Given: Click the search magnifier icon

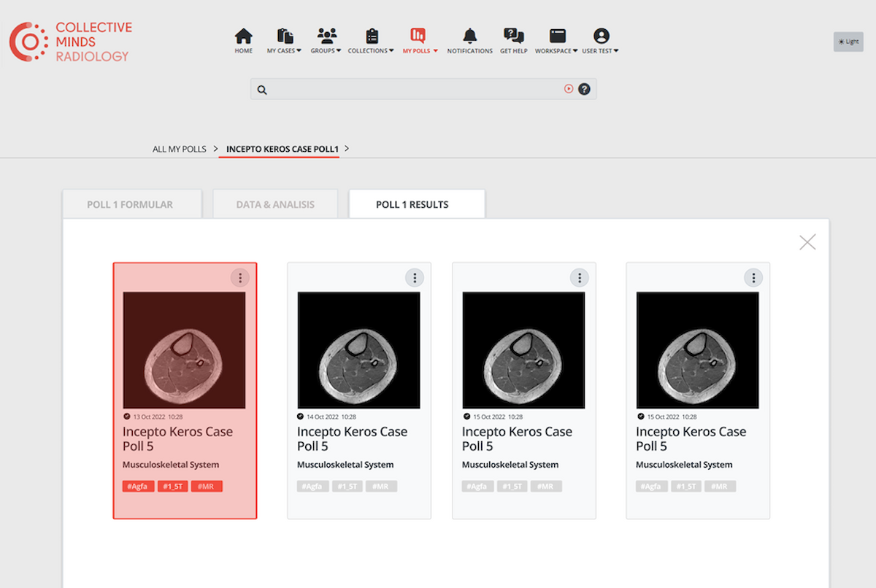Looking at the screenshot, I should (262, 90).
